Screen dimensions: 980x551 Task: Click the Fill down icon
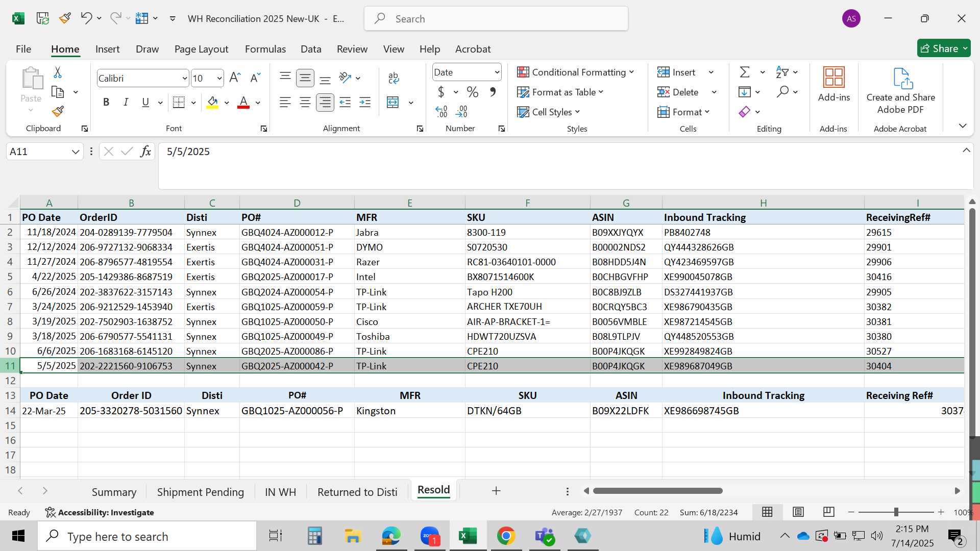tap(745, 92)
